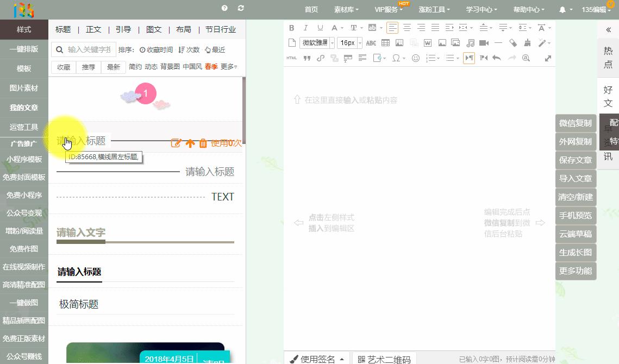The image size is (619, 364).
Task: Click the 微信复制 button
Action: click(x=576, y=123)
